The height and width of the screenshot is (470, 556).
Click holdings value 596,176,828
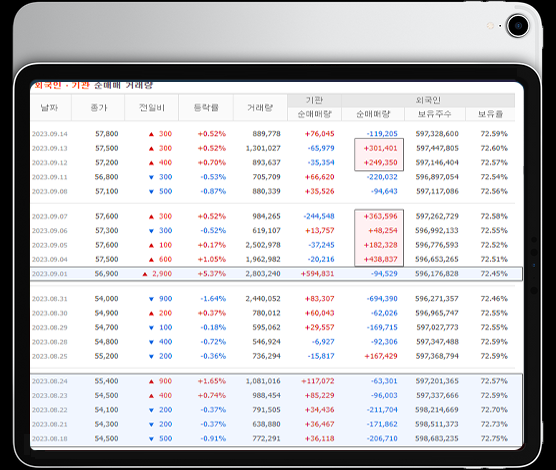tap(437, 274)
